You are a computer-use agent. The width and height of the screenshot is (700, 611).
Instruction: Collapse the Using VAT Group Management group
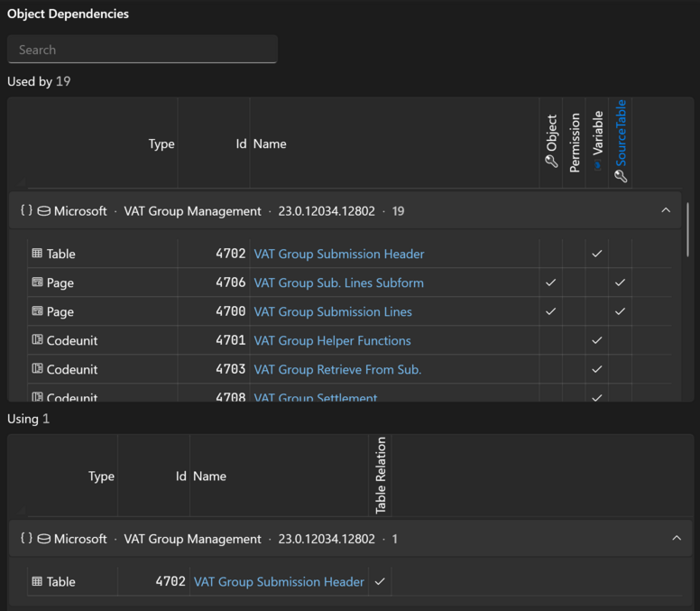(x=677, y=538)
